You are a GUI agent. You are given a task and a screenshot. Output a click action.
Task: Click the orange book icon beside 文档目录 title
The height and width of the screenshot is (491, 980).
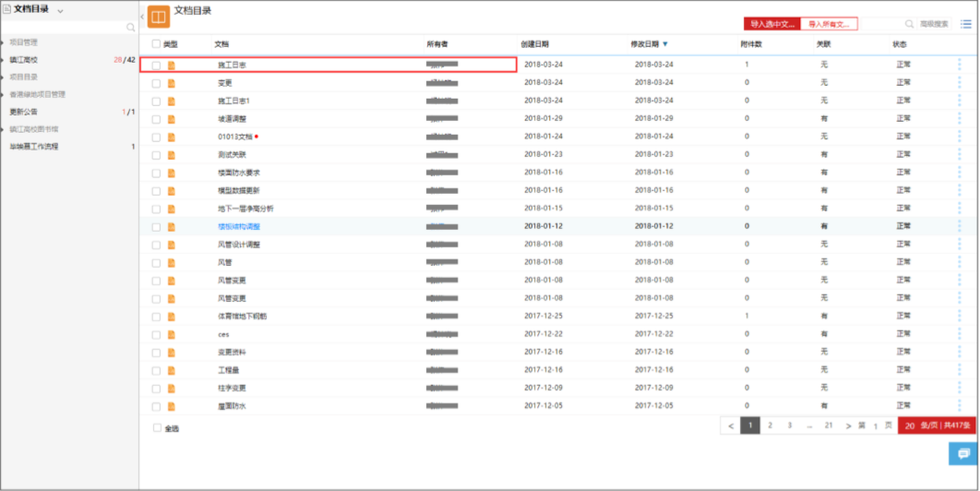click(159, 18)
